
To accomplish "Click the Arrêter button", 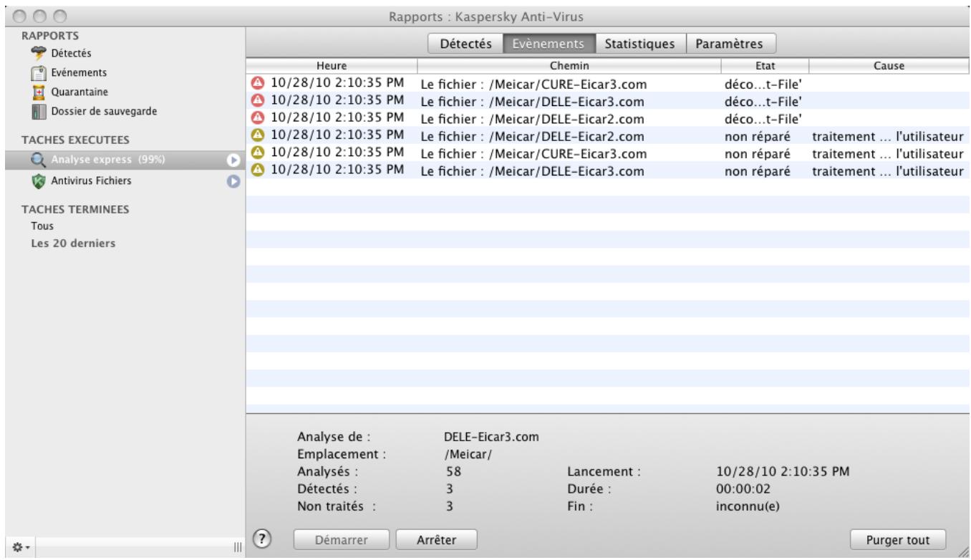I will 437,539.
